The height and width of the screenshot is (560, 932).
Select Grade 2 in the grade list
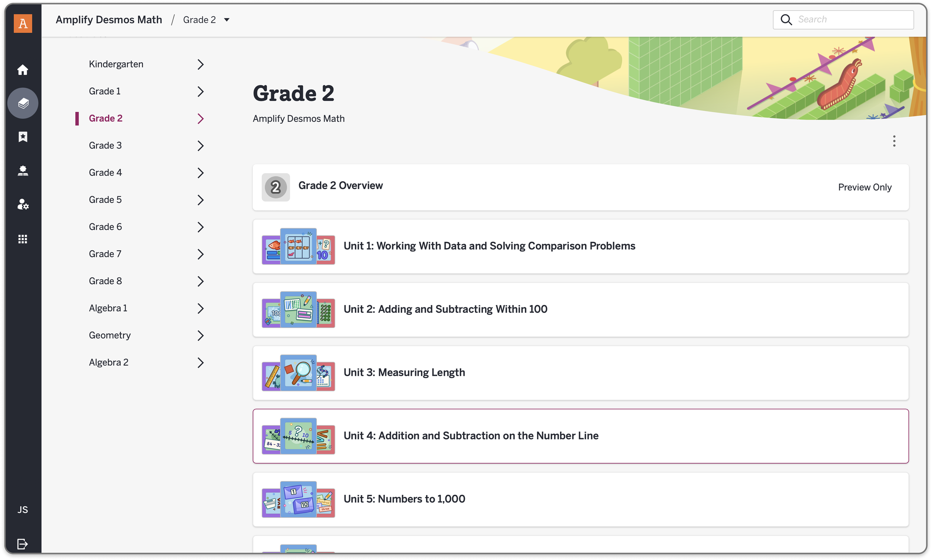pyautogui.click(x=106, y=119)
